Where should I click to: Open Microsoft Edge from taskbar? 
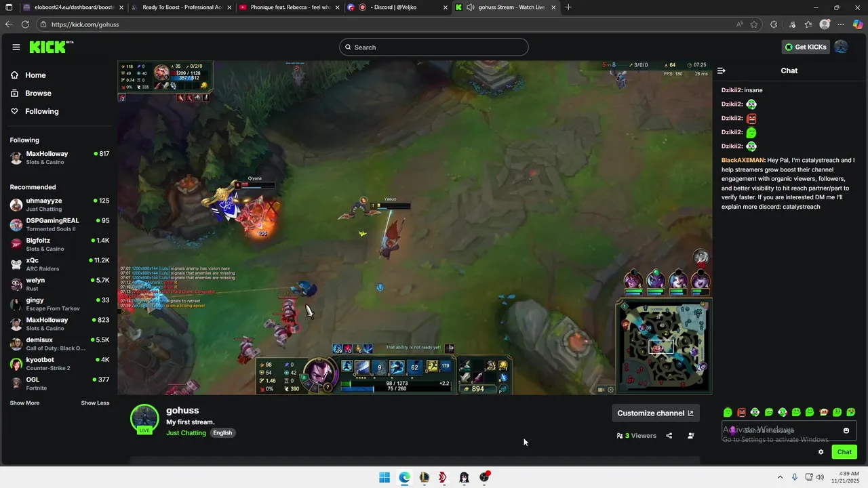(x=404, y=477)
